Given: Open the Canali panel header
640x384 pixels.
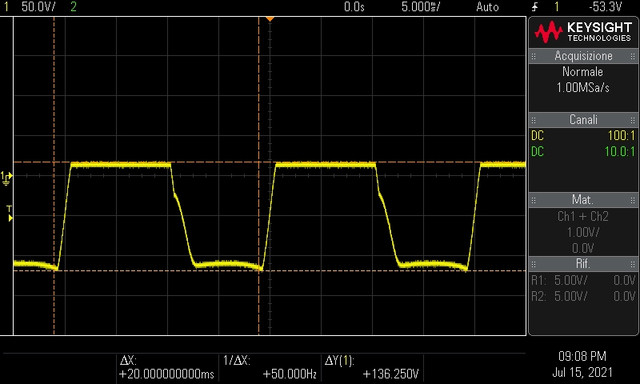Looking at the screenshot, I should click(x=583, y=120).
